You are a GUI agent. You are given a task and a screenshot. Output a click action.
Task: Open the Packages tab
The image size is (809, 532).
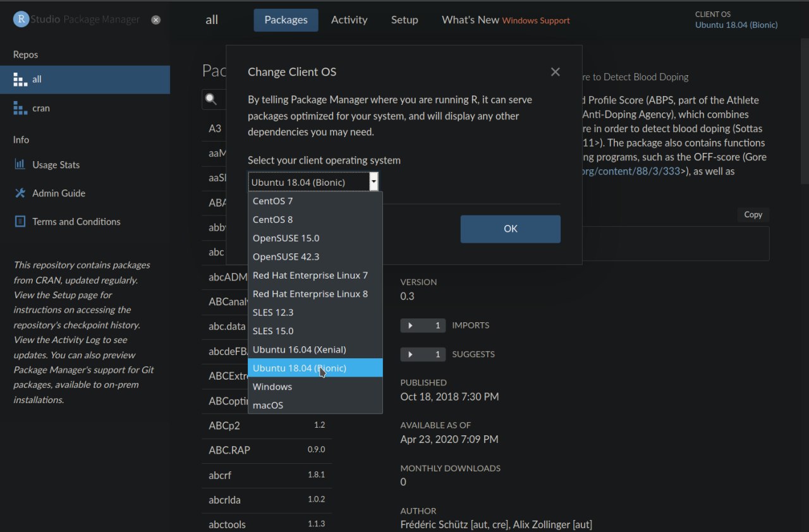[286, 20]
